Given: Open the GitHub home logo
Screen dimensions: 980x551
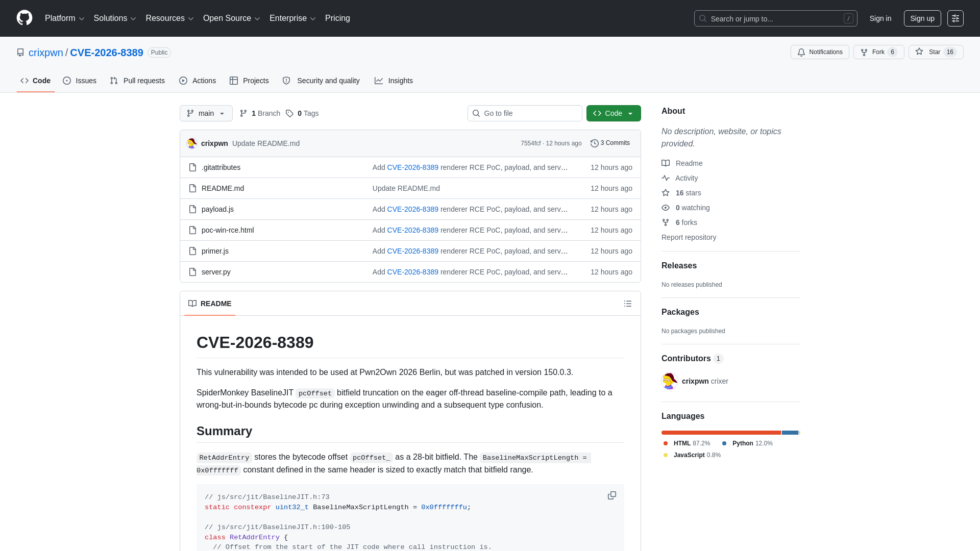Looking at the screenshot, I should click(24, 18).
